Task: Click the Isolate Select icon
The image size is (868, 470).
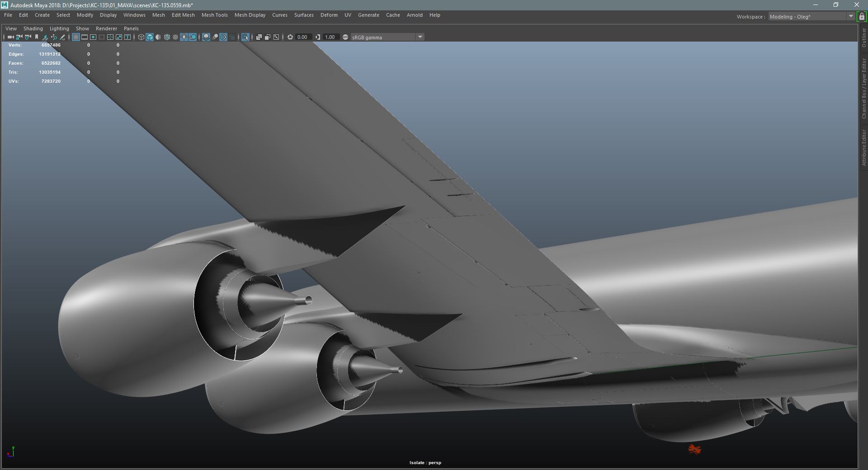Action: 245,37
